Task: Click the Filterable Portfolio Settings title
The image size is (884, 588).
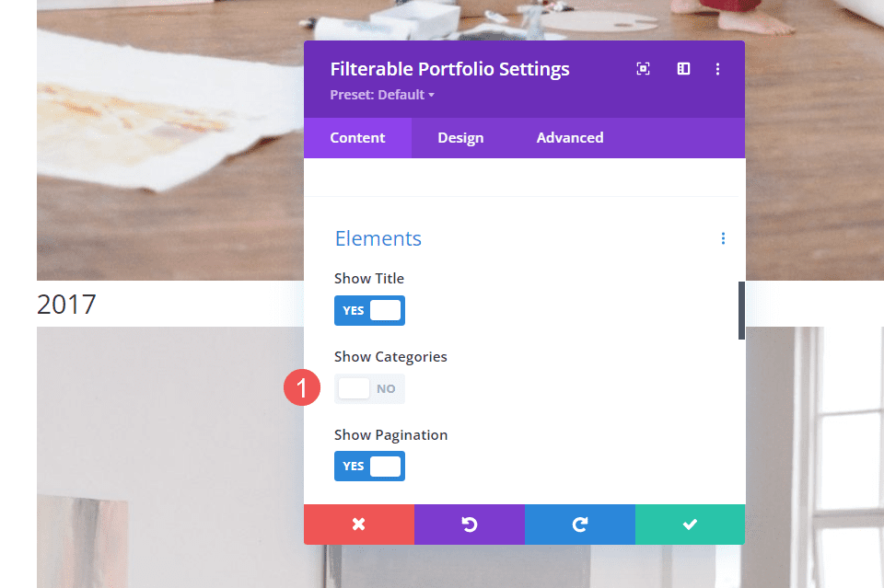Action: (449, 68)
